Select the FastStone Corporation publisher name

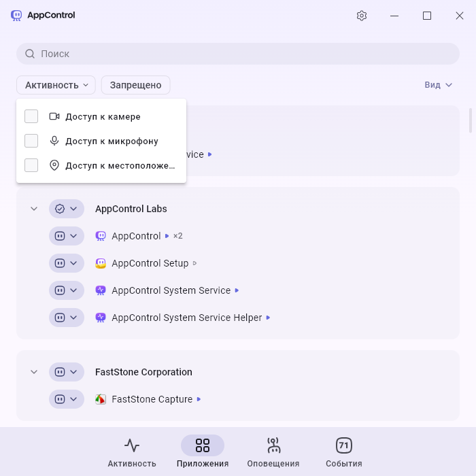143,372
